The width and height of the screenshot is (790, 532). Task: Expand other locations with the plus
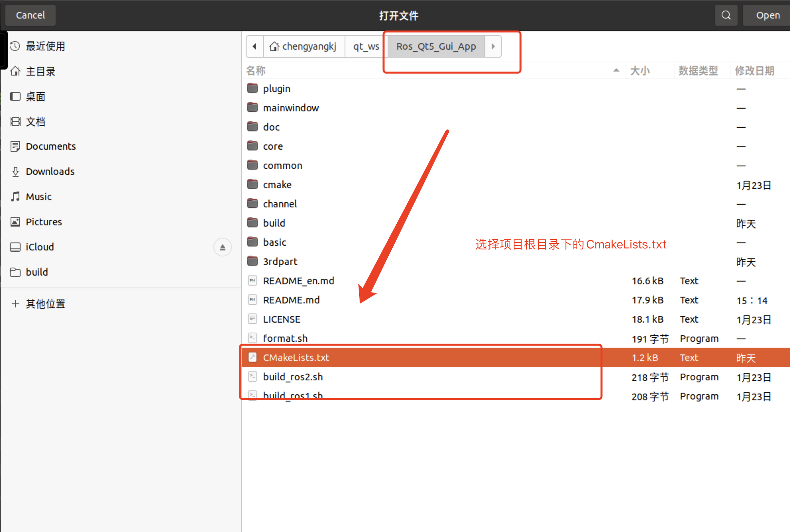point(15,304)
